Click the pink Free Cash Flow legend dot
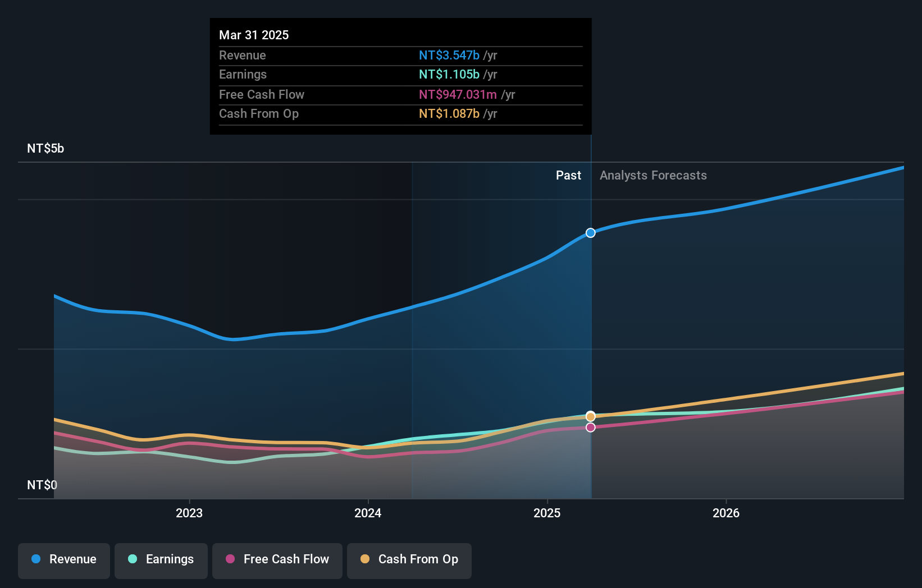This screenshot has width=922, height=588. pos(230,559)
